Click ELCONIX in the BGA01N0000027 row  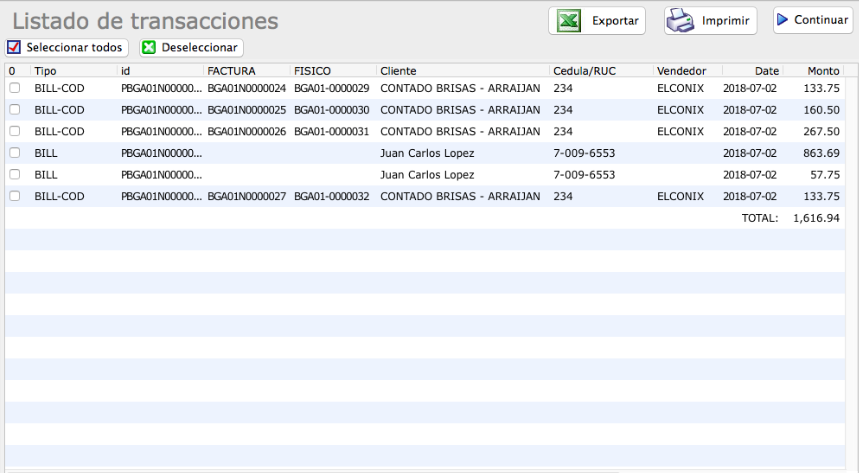tap(680, 196)
